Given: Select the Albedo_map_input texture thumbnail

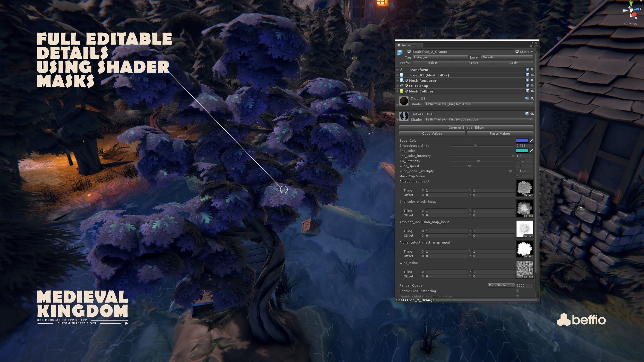Looking at the screenshot, I should tap(524, 188).
